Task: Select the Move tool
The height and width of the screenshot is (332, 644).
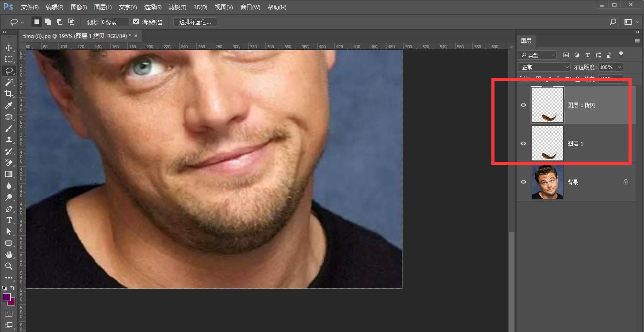Action: (8, 48)
